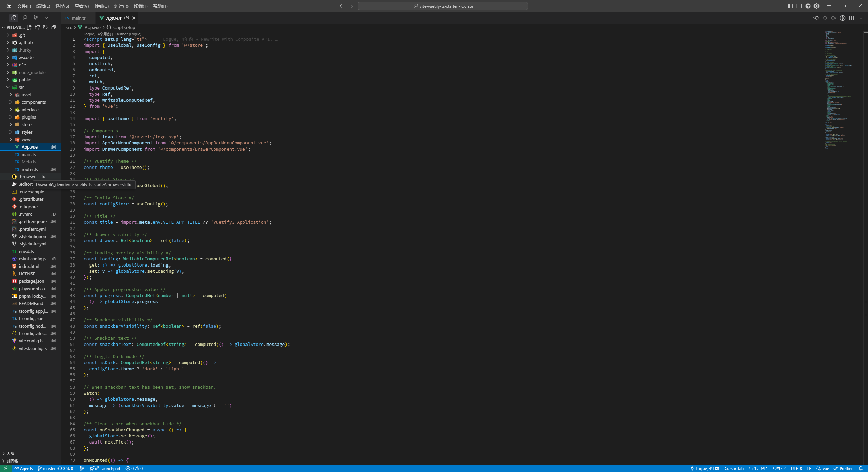Expand the node_modules folder
Viewport: 868px width, 472px height.
31,72
